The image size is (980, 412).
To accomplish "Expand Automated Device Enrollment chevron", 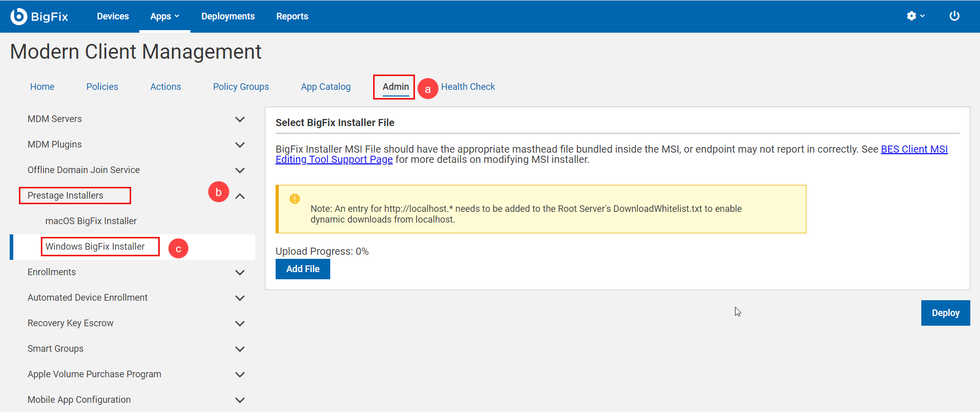I will 240,298.
